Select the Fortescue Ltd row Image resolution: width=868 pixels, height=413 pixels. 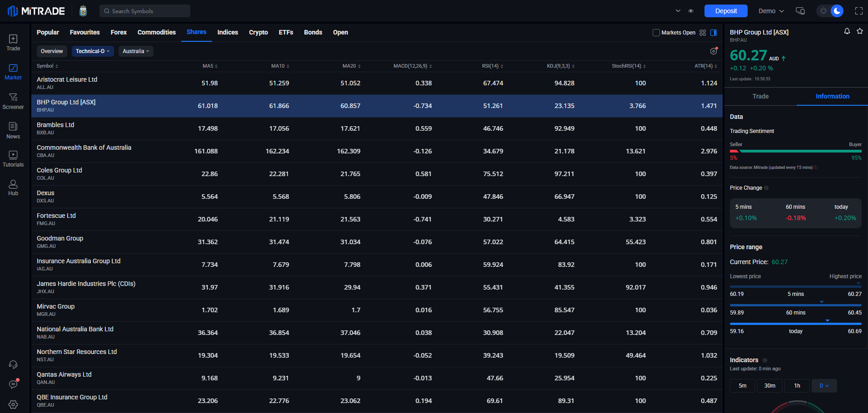377,219
